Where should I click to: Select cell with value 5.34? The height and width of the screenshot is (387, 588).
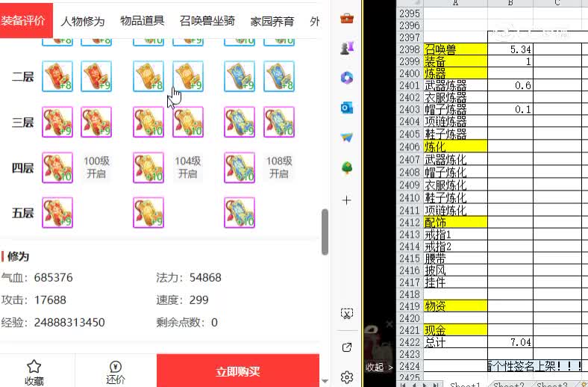tap(510, 49)
